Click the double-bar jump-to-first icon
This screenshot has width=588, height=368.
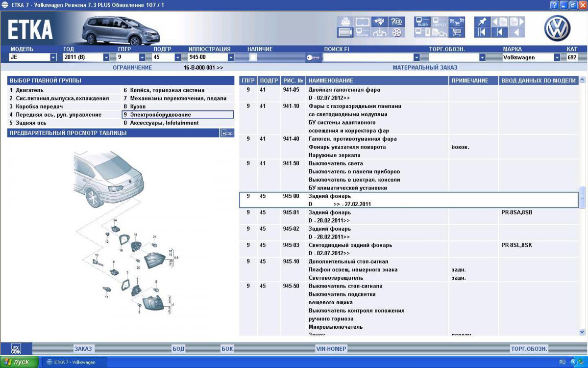(x=482, y=32)
